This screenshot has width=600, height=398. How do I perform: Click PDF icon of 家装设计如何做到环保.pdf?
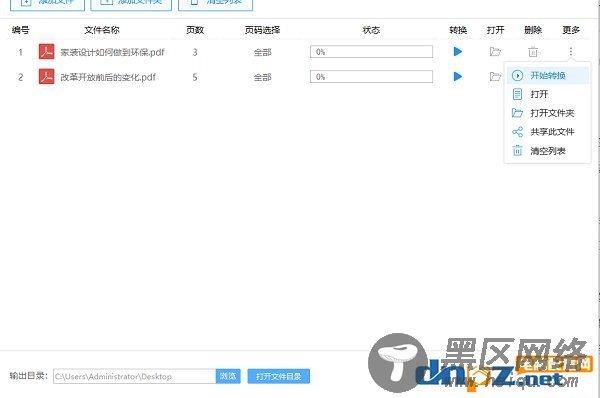pos(46,51)
